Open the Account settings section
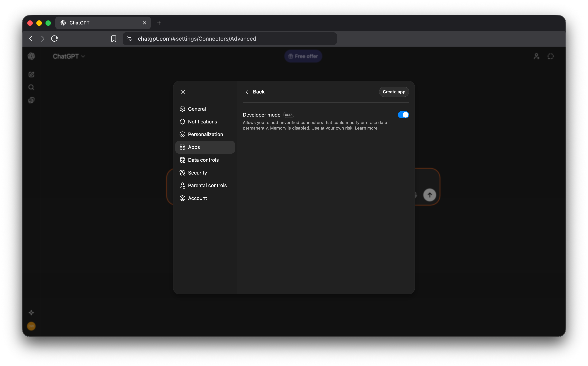The width and height of the screenshot is (588, 366). tap(197, 198)
